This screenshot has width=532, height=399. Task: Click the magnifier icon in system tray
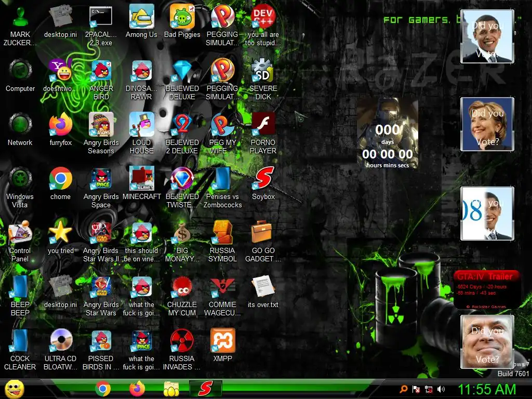point(403,389)
